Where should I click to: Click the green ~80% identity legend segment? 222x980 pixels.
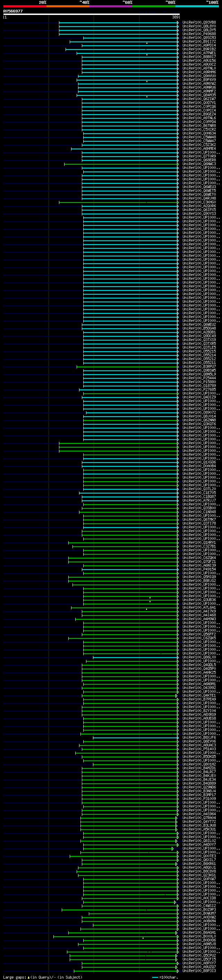click(154, 6)
